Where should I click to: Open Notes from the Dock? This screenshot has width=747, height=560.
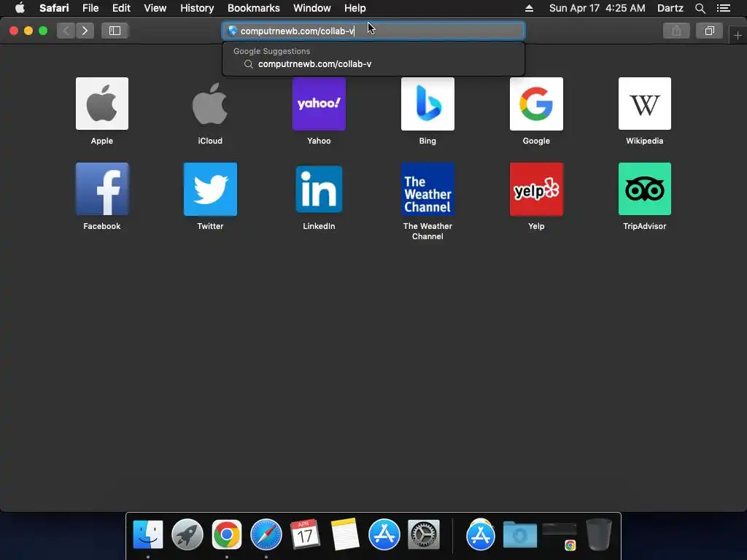click(x=345, y=534)
